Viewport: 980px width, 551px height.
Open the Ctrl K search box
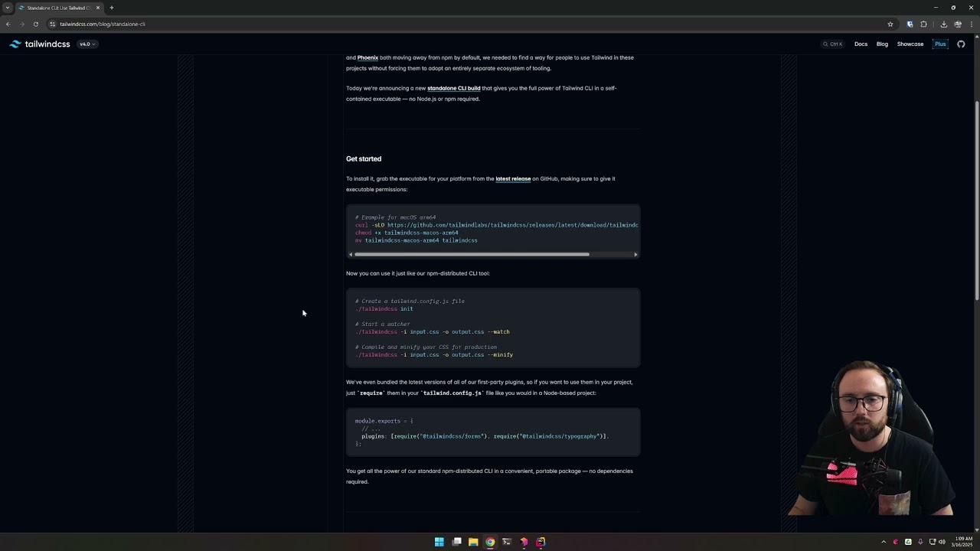click(x=833, y=44)
